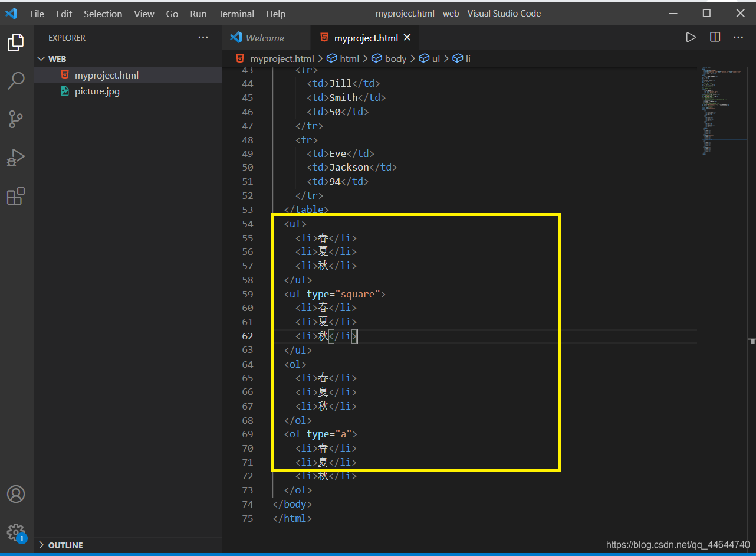The width and height of the screenshot is (756, 556).
Task: Click the code minimap overview
Action: (724, 111)
